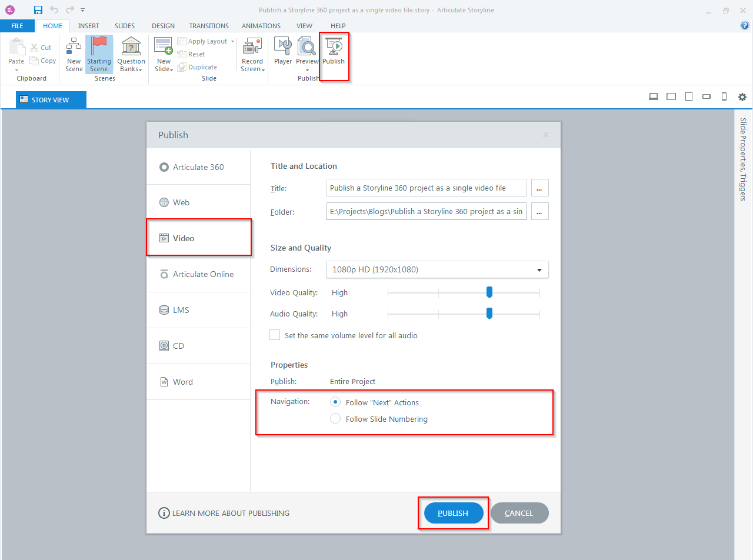Choose Video publish option

click(x=198, y=238)
